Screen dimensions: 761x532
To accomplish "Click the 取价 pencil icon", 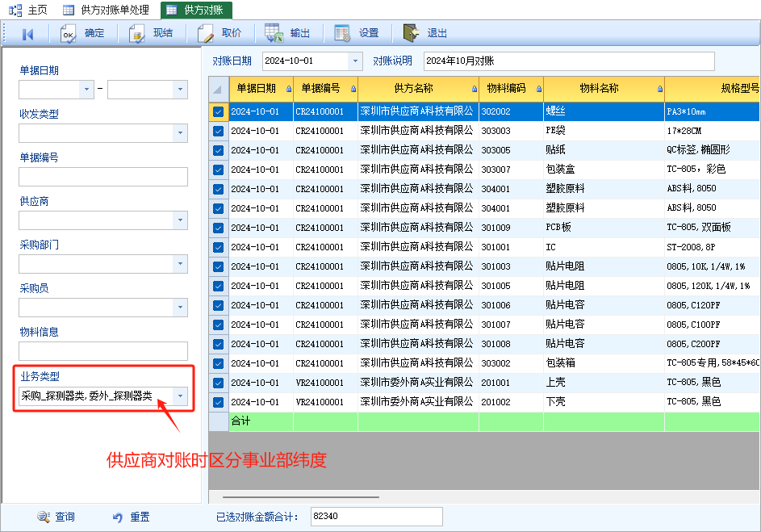I will click(205, 34).
